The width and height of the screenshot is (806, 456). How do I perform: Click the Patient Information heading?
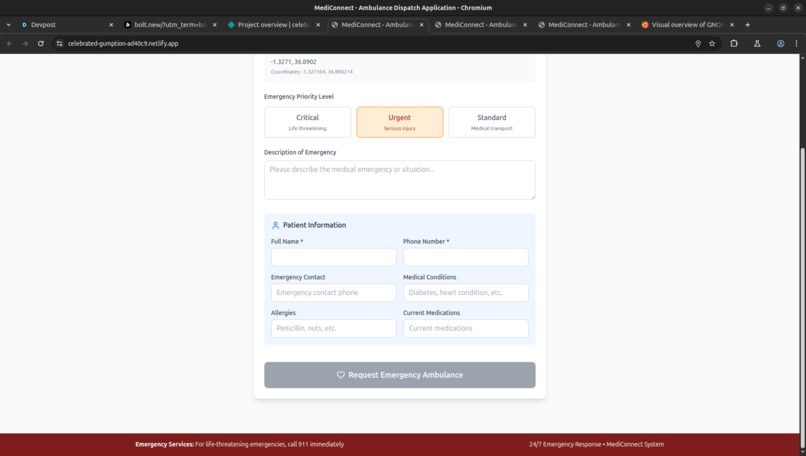314,225
